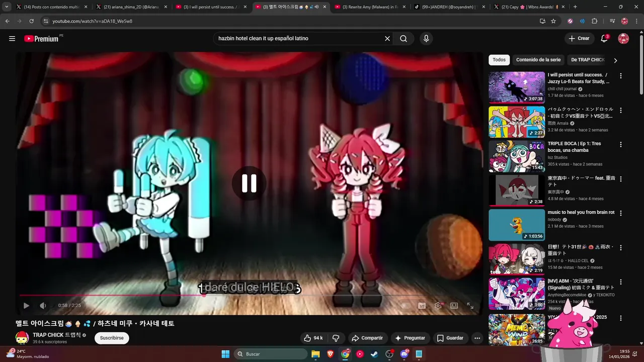Open the media control icon in toolbar
This screenshot has height=362, width=644.
tap(612, 21)
